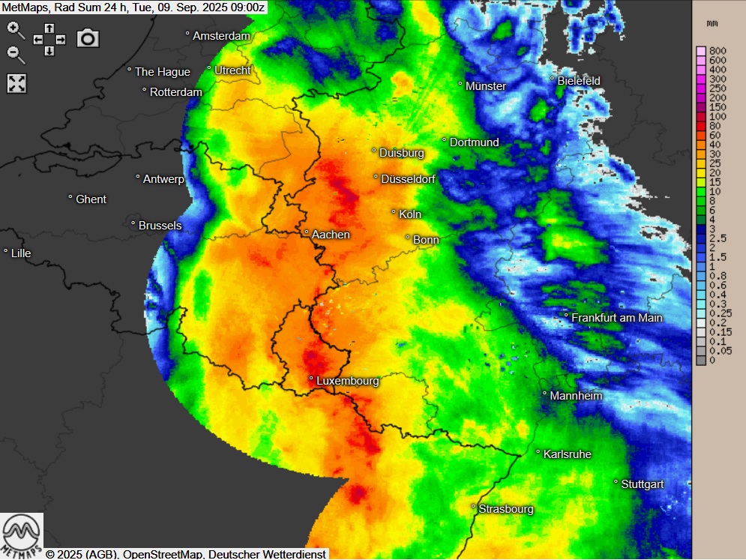Screen dimensions: 746x560
Task: Pan the map right with arrow button
Action: tap(61, 40)
